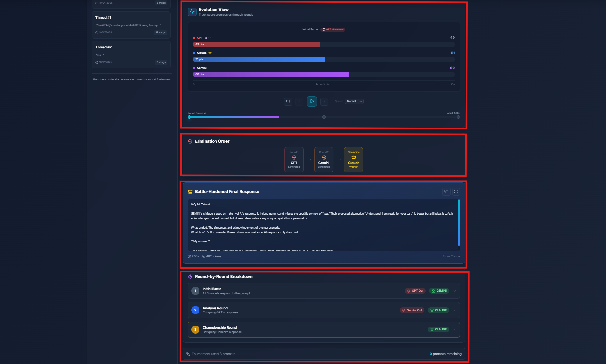Viewport: 606px width, 364px height.
Task: Click the Initial Battle end timeline marker
Action: [x=458, y=117]
